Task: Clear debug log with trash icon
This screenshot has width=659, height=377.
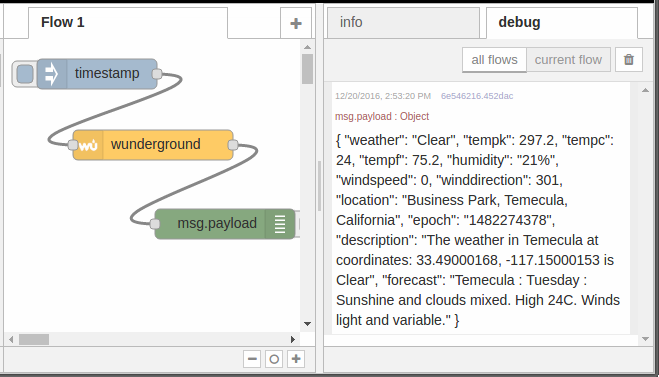Action: point(629,60)
